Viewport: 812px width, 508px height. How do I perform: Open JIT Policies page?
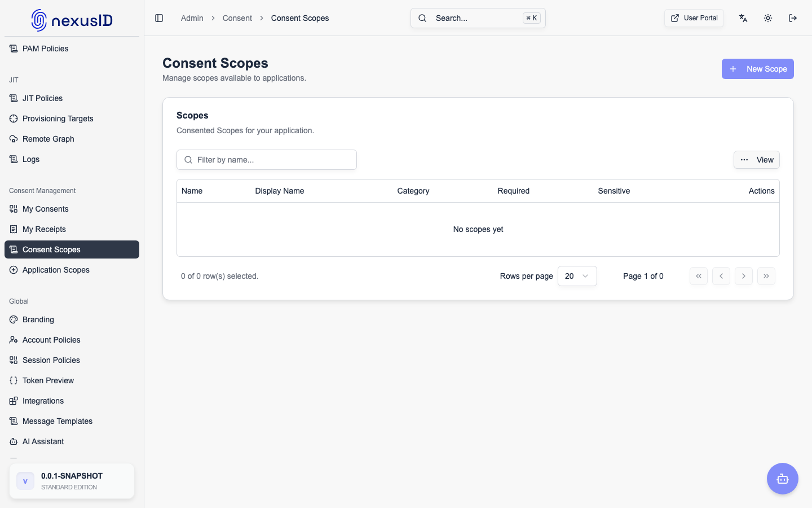click(x=72, y=98)
